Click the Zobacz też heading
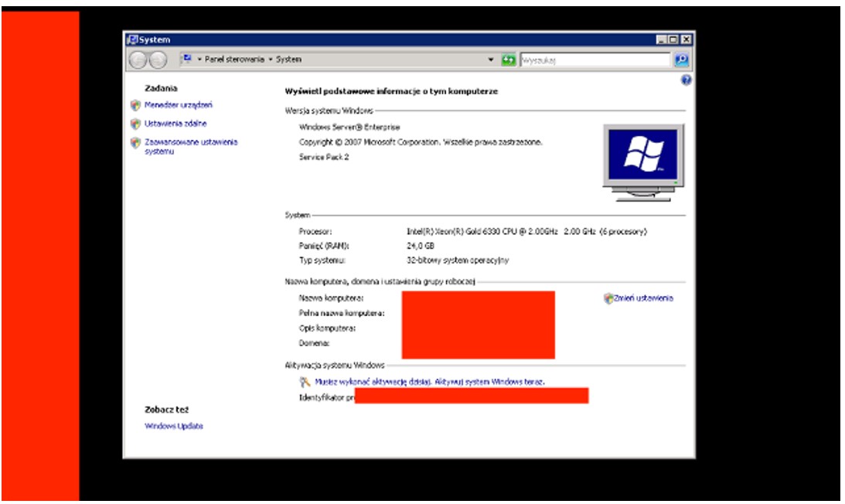This screenshot has height=504, width=845. click(x=166, y=410)
